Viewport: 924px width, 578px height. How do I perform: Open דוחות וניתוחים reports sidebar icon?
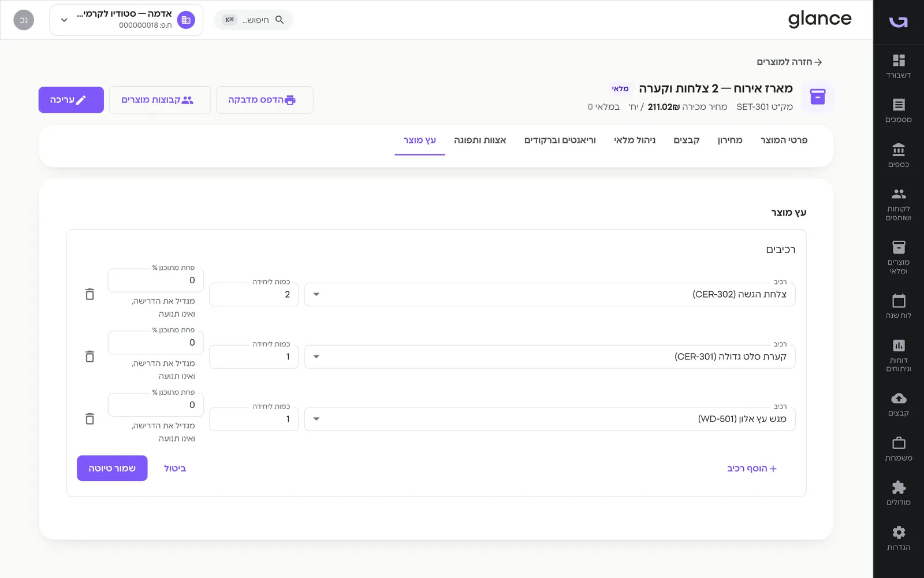tap(899, 346)
